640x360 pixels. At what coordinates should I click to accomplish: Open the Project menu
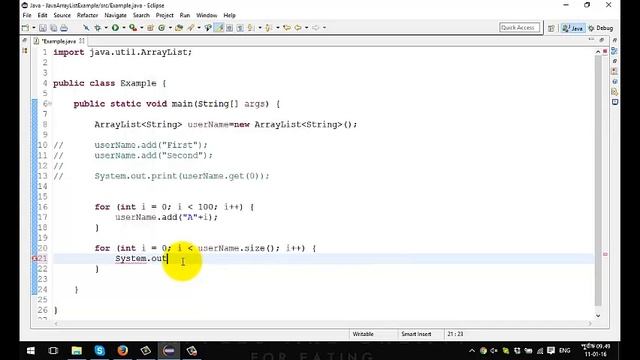click(164, 15)
